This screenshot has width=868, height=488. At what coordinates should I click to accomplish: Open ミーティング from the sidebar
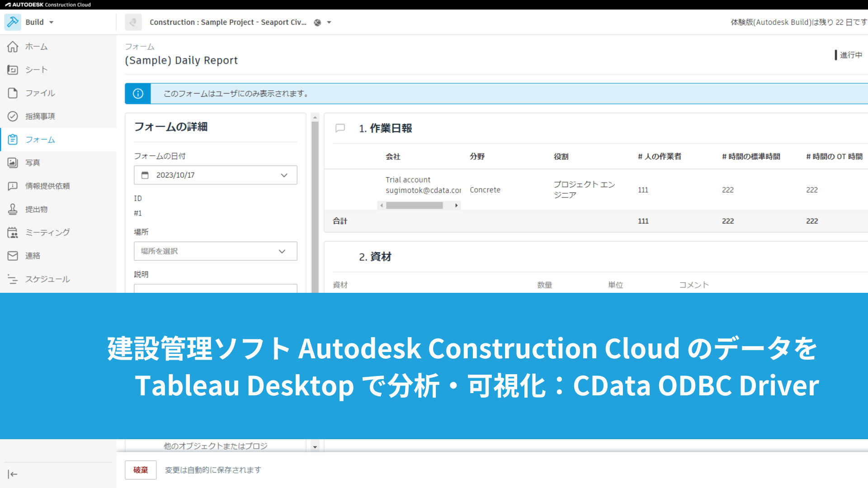pos(47,232)
